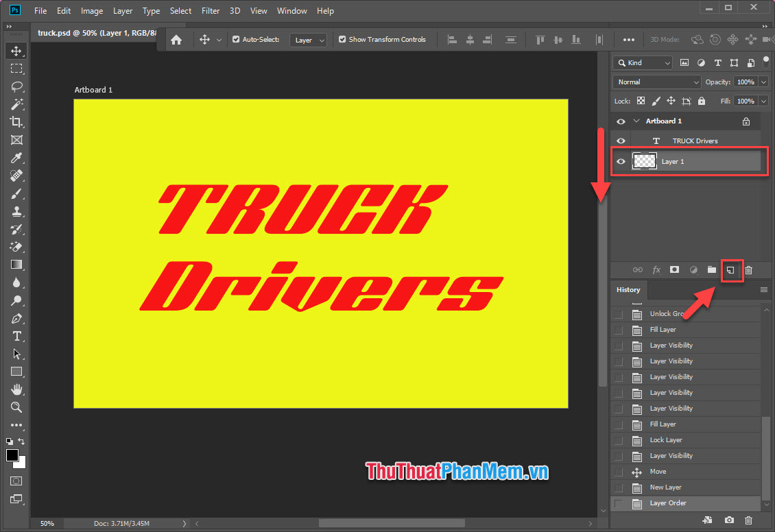Image resolution: width=775 pixels, height=532 pixels.
Task: Select the Move tool
Action: pyautogui.click(x=16, y=50)
